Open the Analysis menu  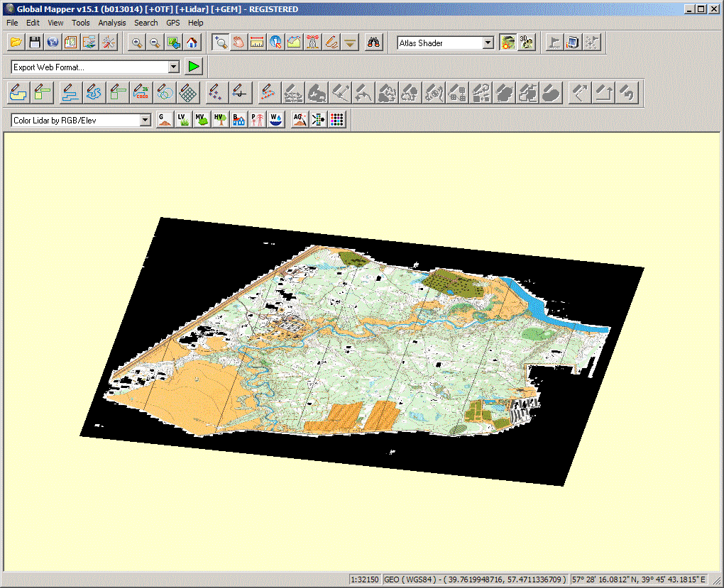[112, 23]
